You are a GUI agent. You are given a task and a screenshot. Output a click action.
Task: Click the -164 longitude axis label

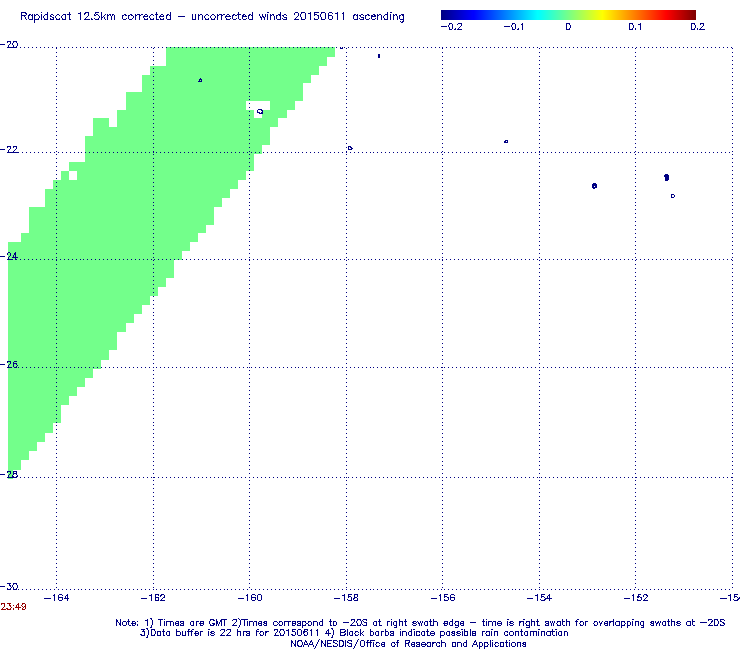[x=56, y=598]
